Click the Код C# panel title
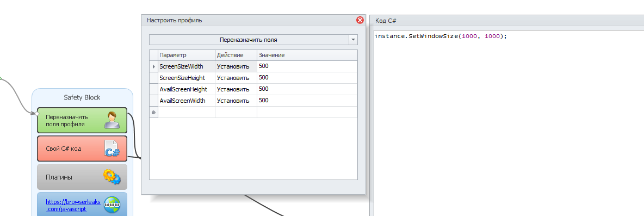 [386, 21]
